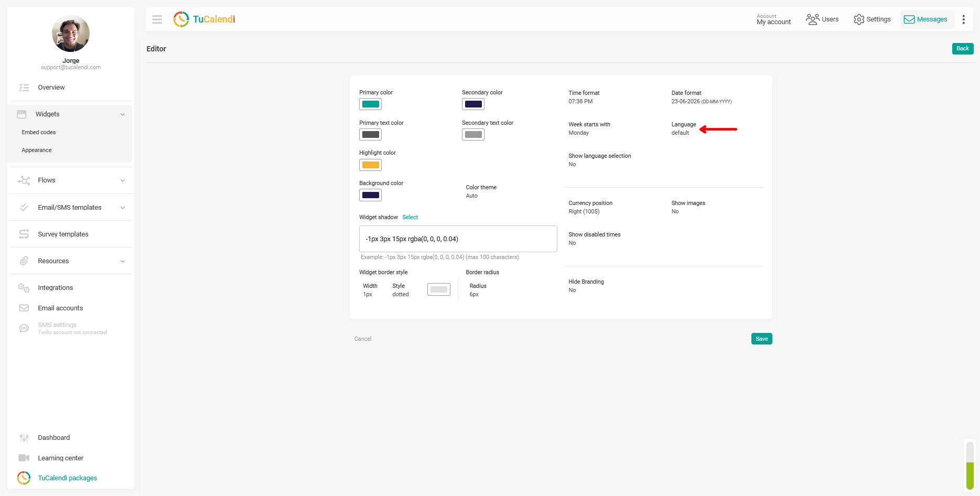Open the Embed codes submenu item
This screenshot has width=980, height=496.
39,133
